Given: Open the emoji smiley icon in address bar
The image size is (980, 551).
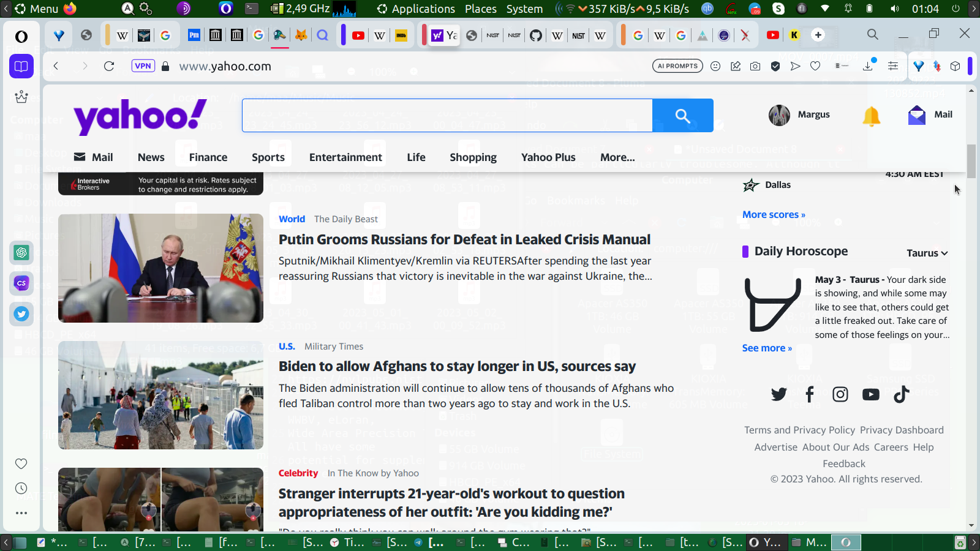Looking at the screenshot, I should tap(715, 66).
